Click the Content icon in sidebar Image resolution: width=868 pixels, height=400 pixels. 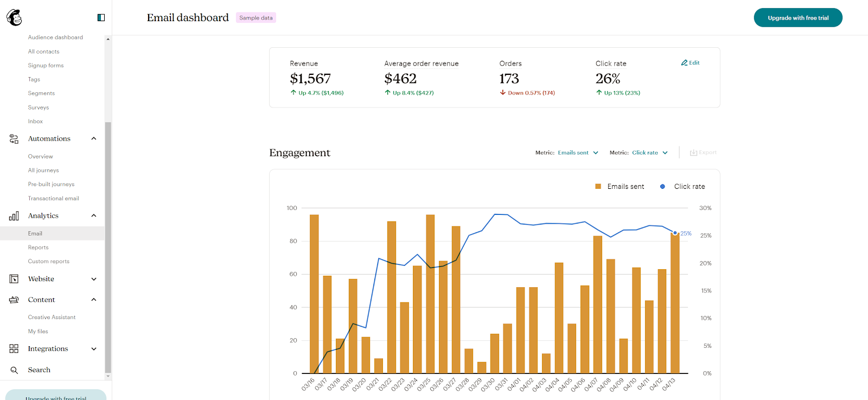pyautogui.click(x=14, y=300)
